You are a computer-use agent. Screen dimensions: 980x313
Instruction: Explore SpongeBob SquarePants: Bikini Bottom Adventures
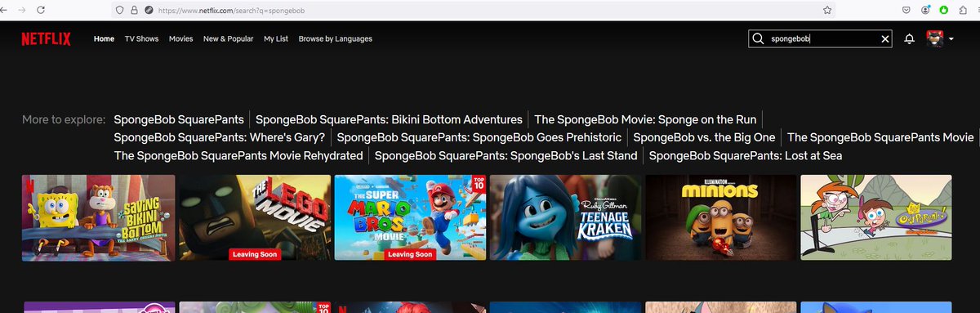pos(389,119)
